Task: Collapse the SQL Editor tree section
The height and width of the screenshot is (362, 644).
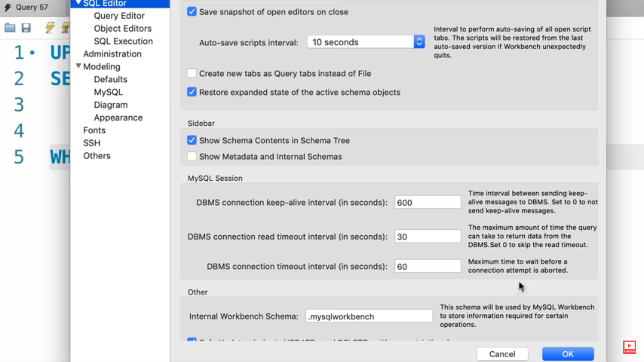Action: [x=78, y=3]
